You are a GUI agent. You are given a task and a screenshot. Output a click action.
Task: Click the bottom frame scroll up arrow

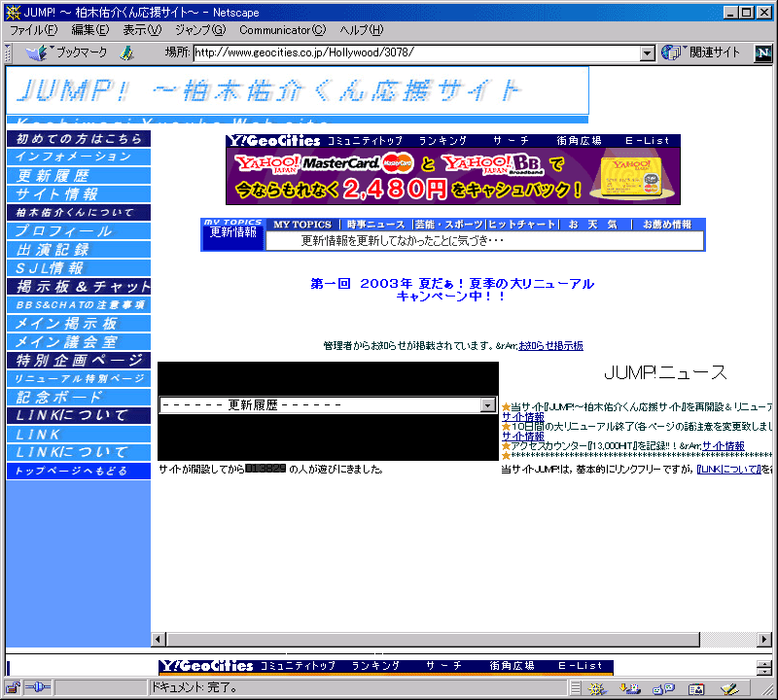[764, 664]
